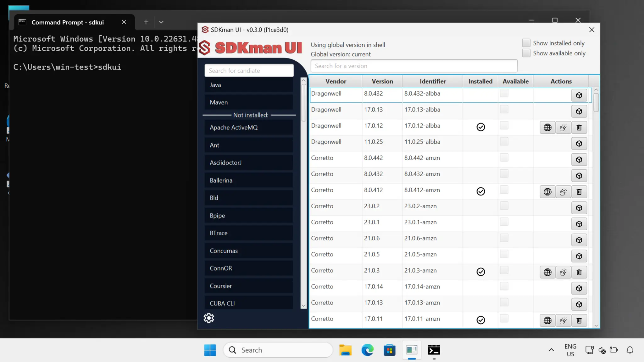Enable Show installed only checkbox
The height and width of the screenshot is (362, 644).
(x=526, y=43)
